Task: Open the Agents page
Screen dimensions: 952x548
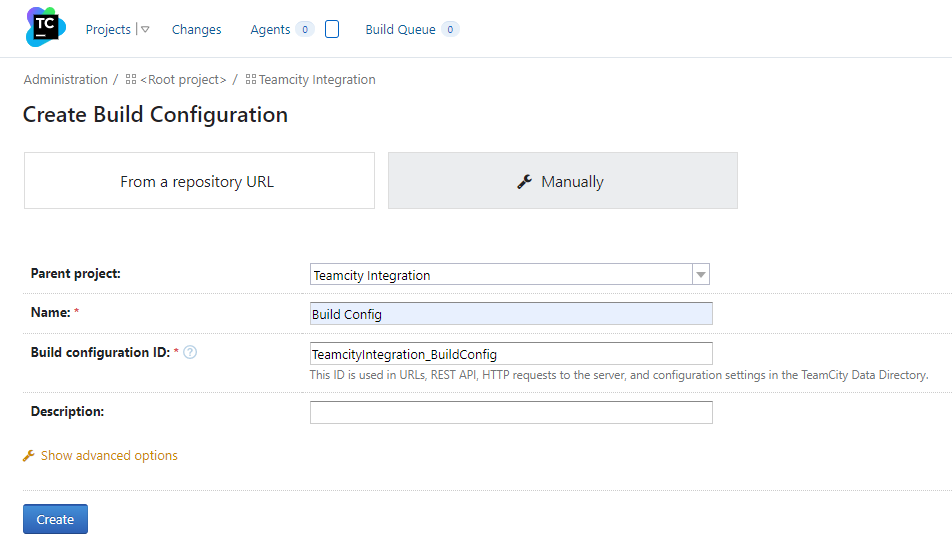Action: point(270,30)
